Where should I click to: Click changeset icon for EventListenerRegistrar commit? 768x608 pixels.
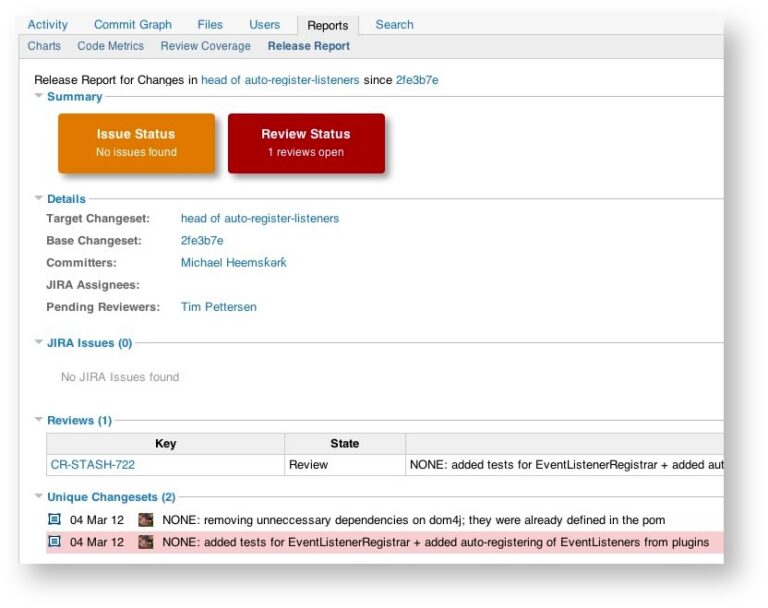point(54,541)
